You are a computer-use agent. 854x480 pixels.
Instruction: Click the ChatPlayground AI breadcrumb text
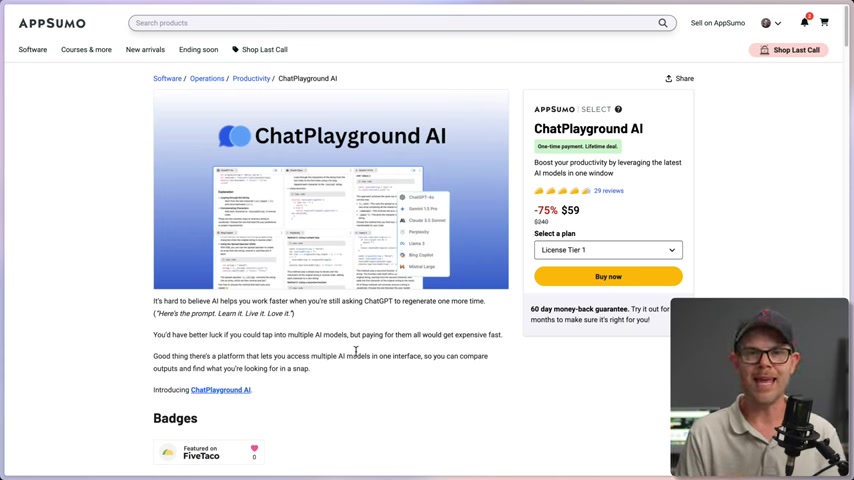click(x=308, y=78)
